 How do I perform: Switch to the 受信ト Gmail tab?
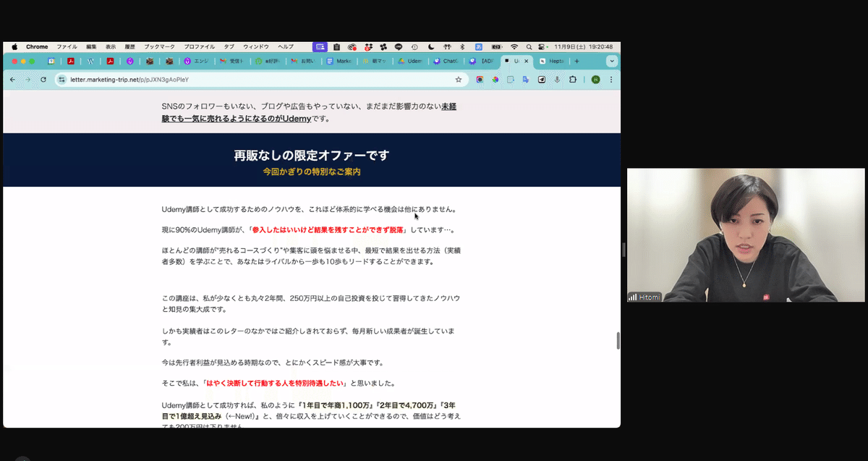click(233, 62)
